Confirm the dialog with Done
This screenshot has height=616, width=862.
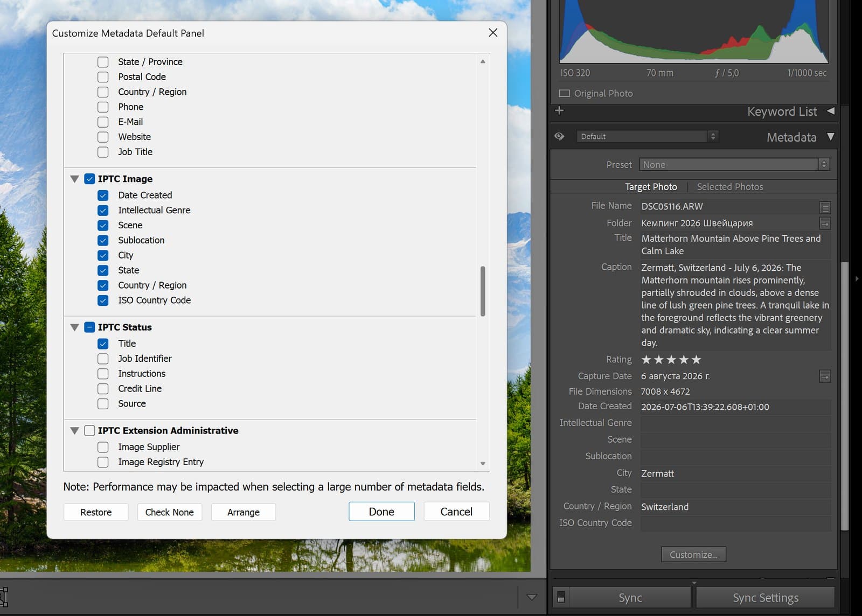(x=381, y=512)
